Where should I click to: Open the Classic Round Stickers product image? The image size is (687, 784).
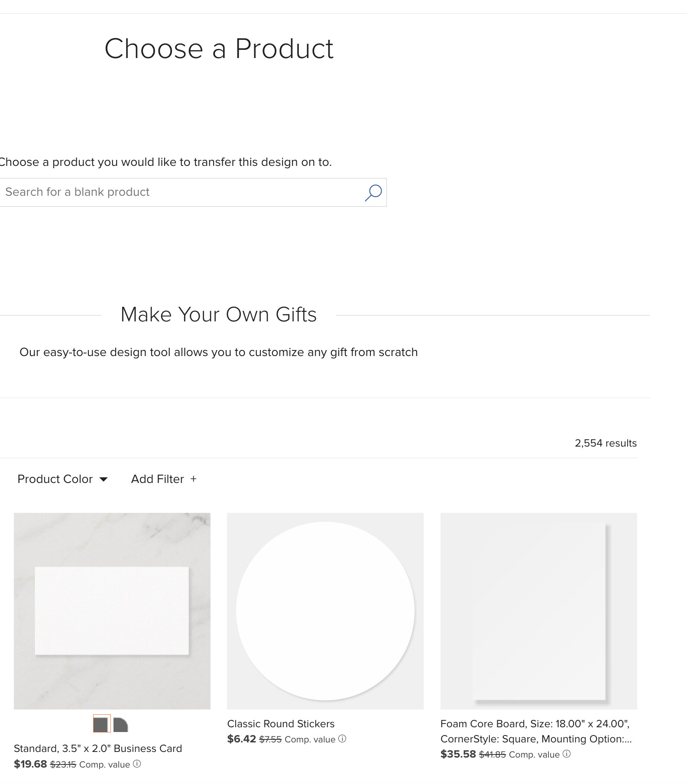point(325,611)
